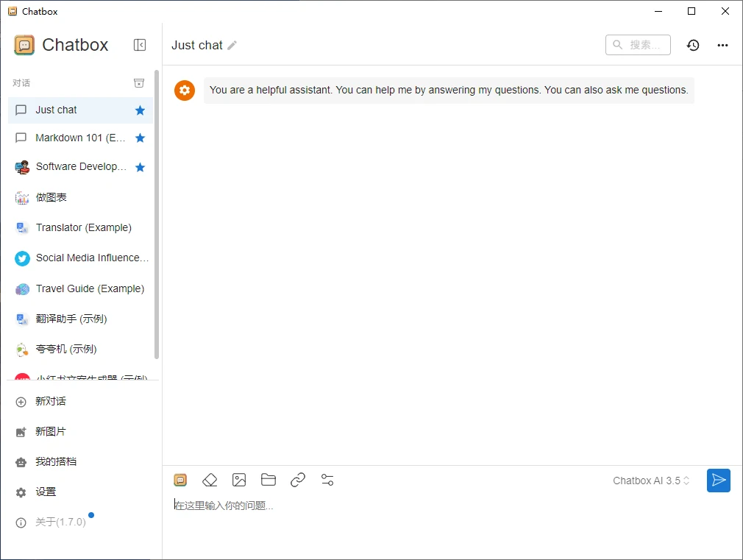The image size is (743, 560).
Task: Attach an image with picture icon
Action: point(239,481)
